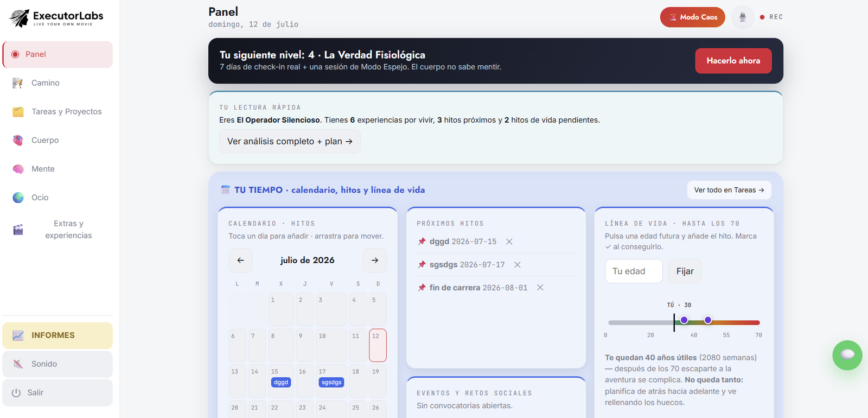The image size is (868, 418).
Task: Click the folder icon for Tareas
Action: click(18, 112)
